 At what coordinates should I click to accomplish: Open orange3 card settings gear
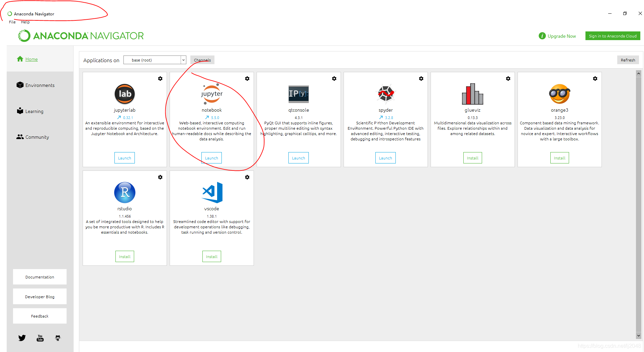(595, 79)
